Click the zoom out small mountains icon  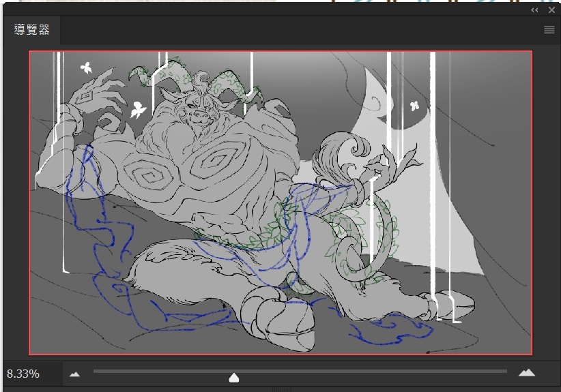coord(74,374)
